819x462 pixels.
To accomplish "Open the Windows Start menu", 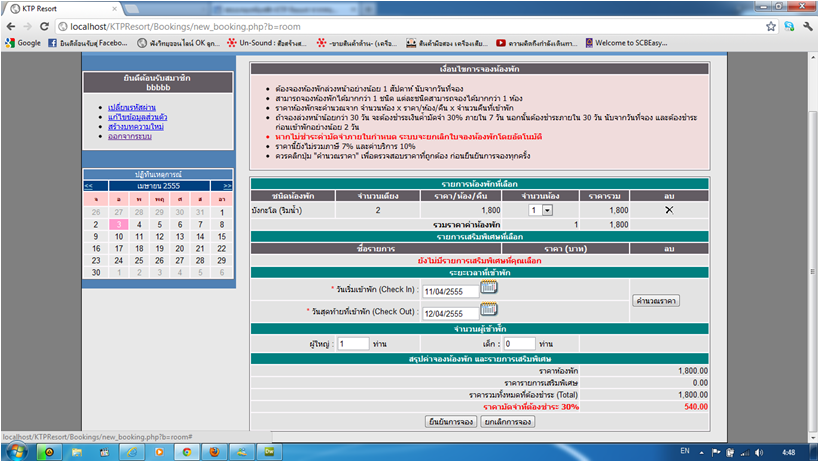I will click(x=16, y=452).
